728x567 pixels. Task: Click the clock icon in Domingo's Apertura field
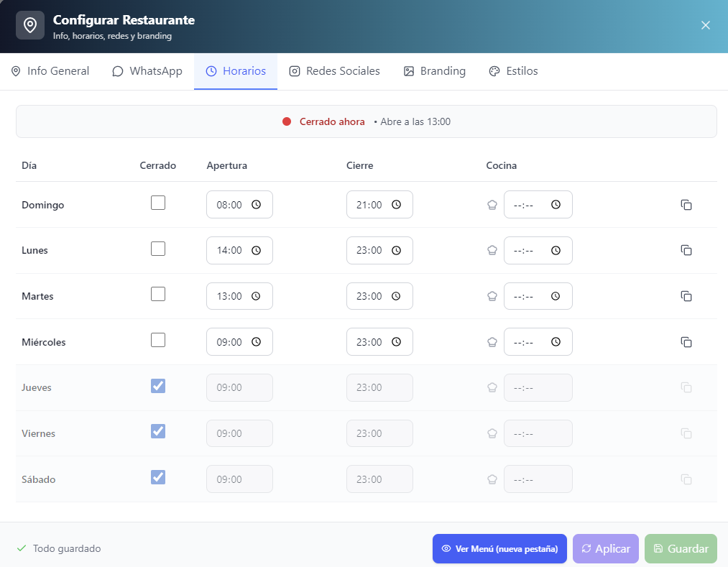(257, 204)
